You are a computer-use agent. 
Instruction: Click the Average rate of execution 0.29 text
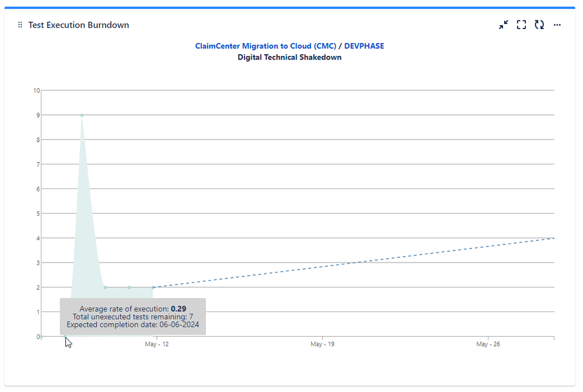click(132, 309)
